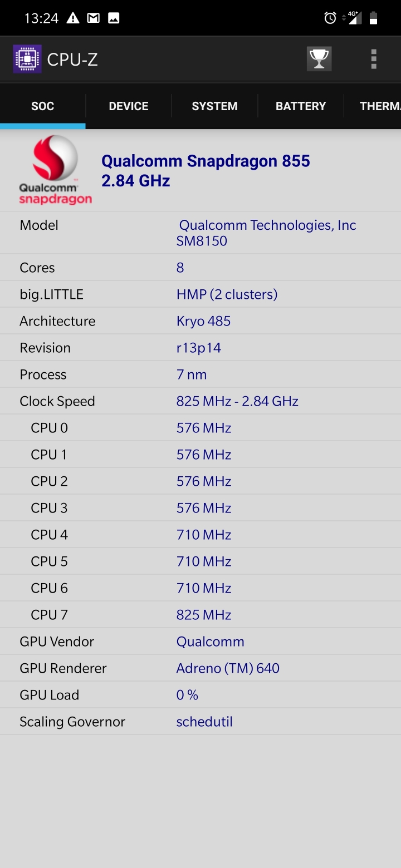This screenshot has height=868, width=401.
Task: Tap the battery status icon
Action: [x=374, y=18]
